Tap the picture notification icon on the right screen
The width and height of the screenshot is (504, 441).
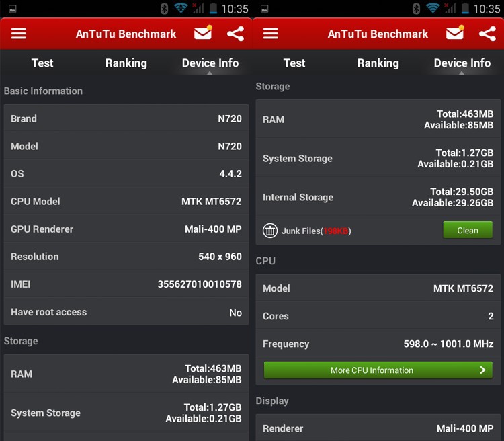(264, 9)
